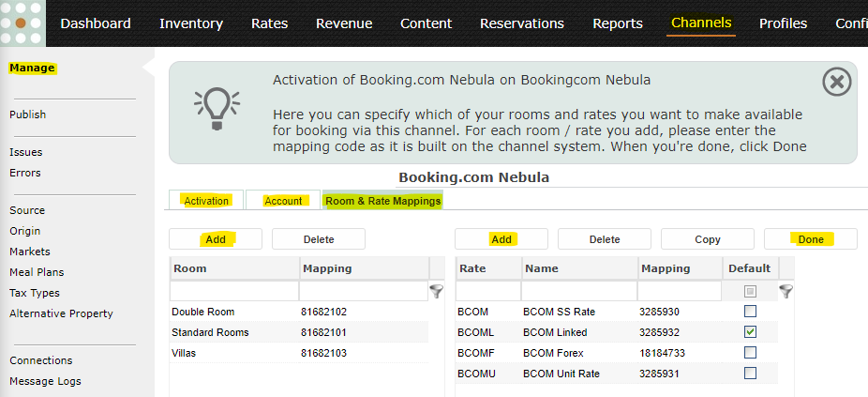Open the Profiles menu
868x397 pixels.
[783, 23]
